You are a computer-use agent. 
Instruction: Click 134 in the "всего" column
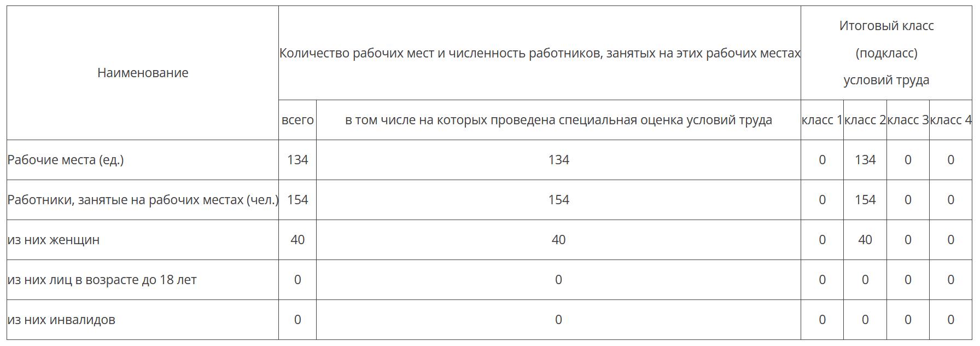297,160
